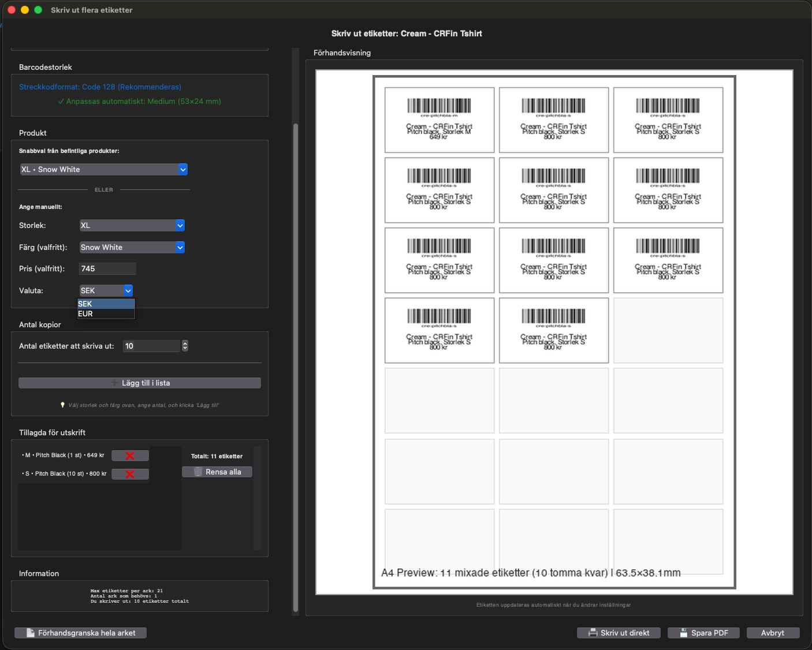Click the plus icon on Lägg till i lista
Viewport: 812px width, 650px height.
click(114, 383)
